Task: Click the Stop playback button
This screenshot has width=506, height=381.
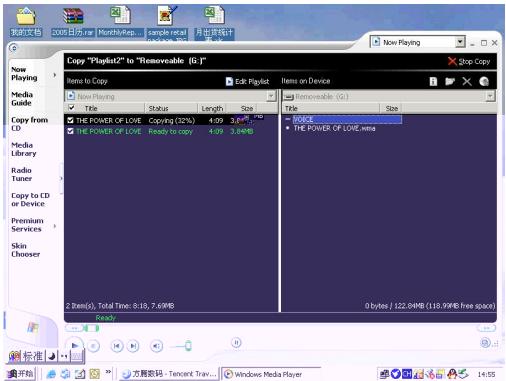Action: pyautogui.click(x=93, y=346)
